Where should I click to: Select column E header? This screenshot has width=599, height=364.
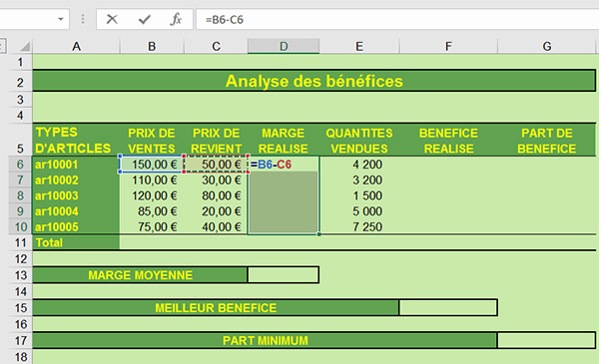359,46
